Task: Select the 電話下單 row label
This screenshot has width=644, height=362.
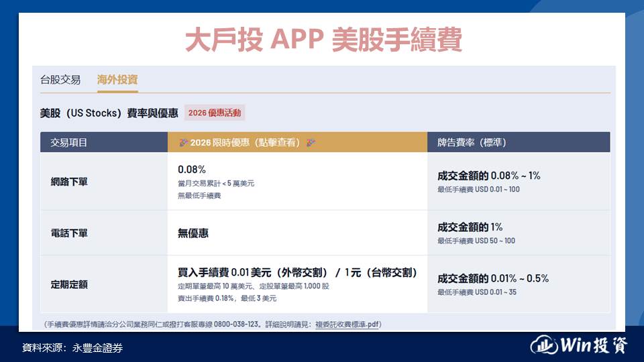Action: [x=69, y=233]
